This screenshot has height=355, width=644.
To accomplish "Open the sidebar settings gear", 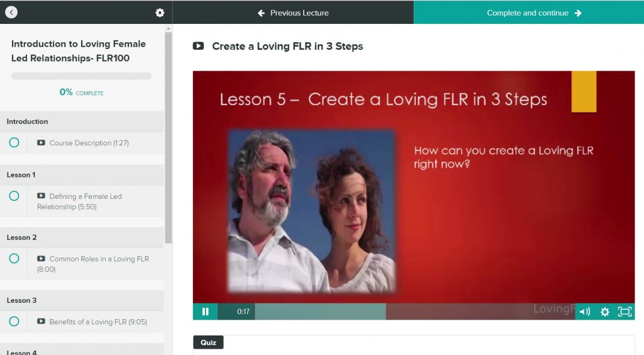I will [160, 13].
